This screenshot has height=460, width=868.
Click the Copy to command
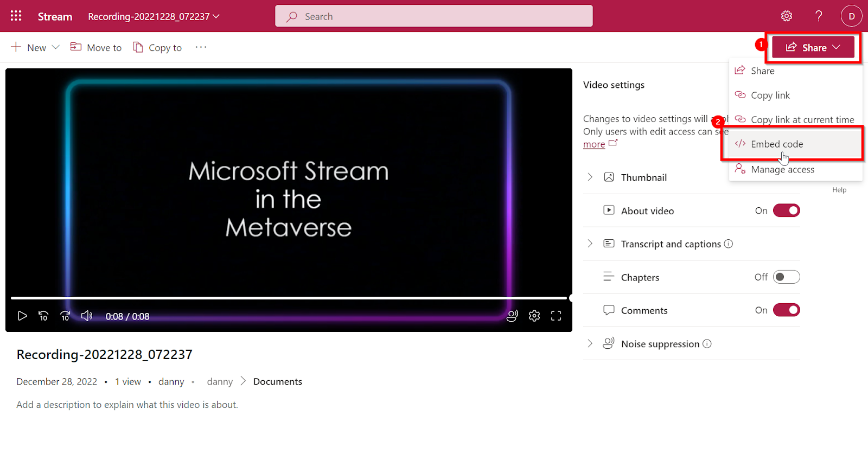[157, 47]
